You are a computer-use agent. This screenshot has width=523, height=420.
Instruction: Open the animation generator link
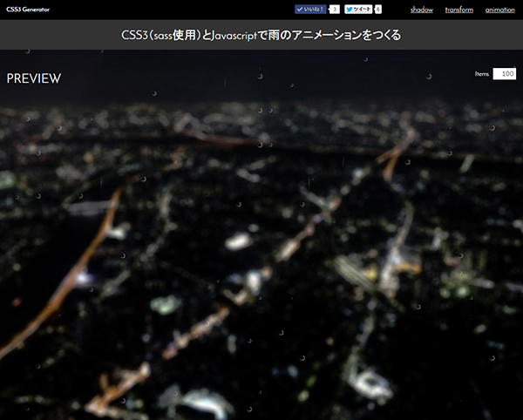tap(499, 10)
